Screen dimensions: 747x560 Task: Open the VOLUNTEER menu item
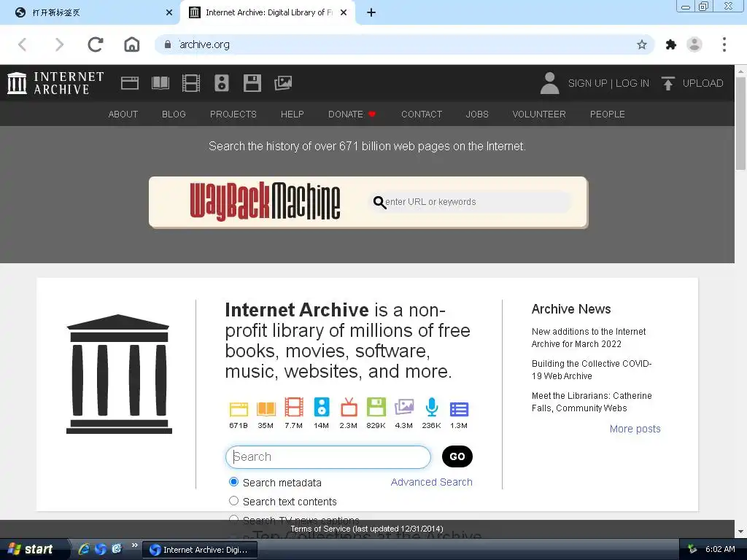coord(539,114)
